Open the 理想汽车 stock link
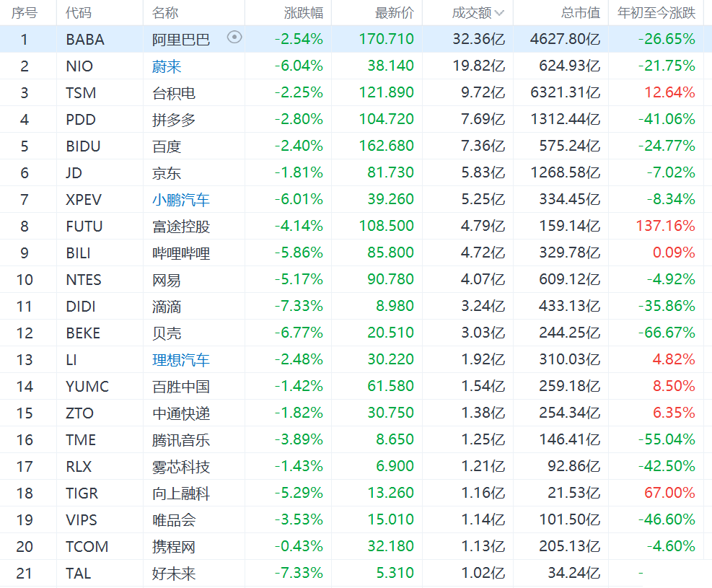 coord(181,360)
